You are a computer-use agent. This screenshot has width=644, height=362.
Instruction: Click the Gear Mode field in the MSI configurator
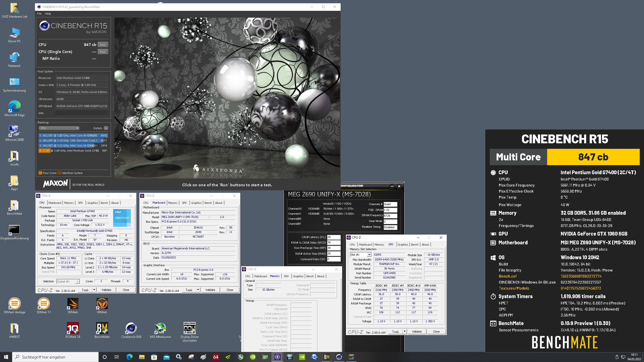click(390, 221)
